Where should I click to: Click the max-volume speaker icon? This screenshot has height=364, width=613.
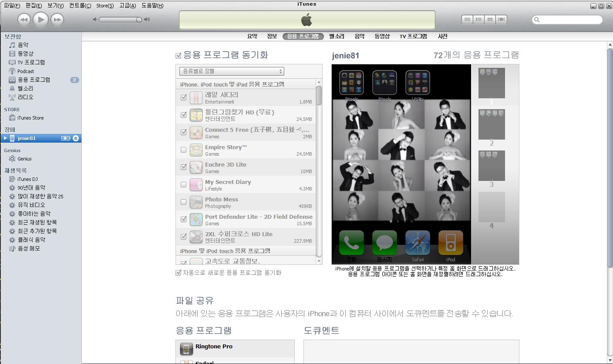click(x=147, y=20)
